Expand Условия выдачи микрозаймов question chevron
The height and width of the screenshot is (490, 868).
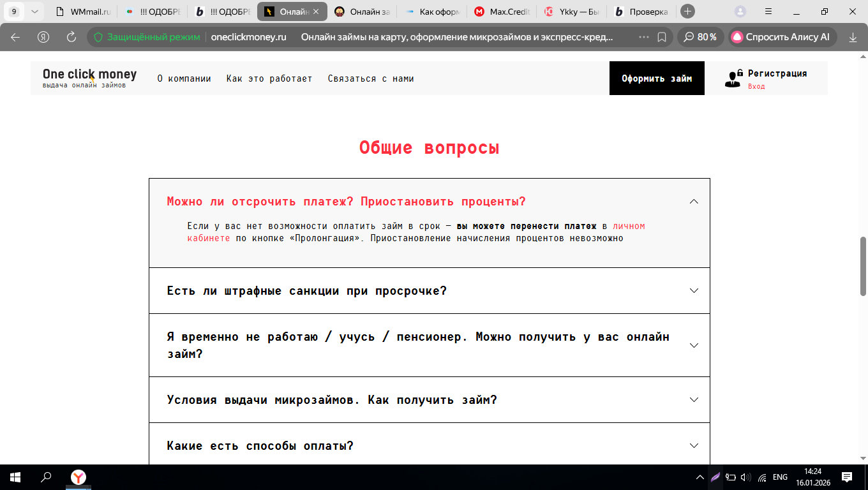(x=694, y=400)
